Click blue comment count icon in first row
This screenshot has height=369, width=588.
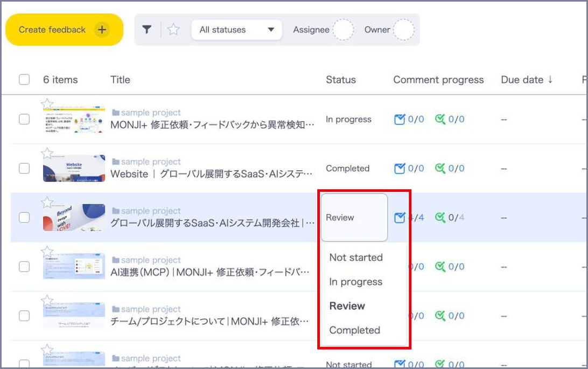click(400, 119)
